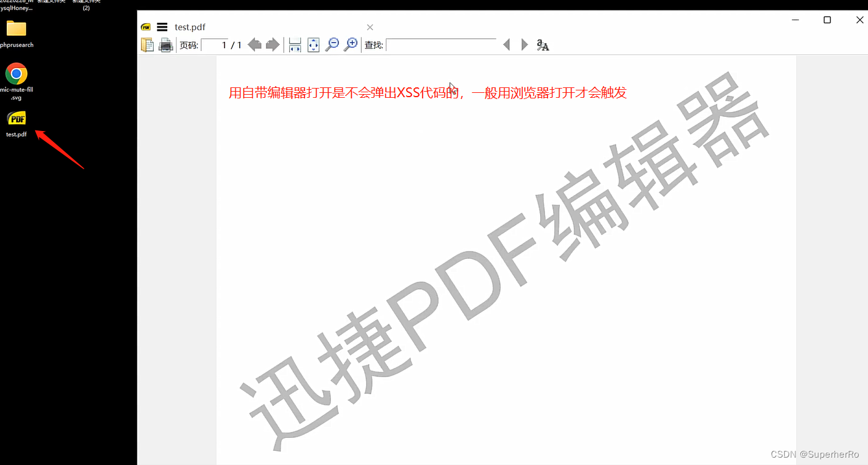This screenshot has width=868, height=465.
Task: Open a file using the Open document icon
Action: pyautogui.click(x=148, y=44)
